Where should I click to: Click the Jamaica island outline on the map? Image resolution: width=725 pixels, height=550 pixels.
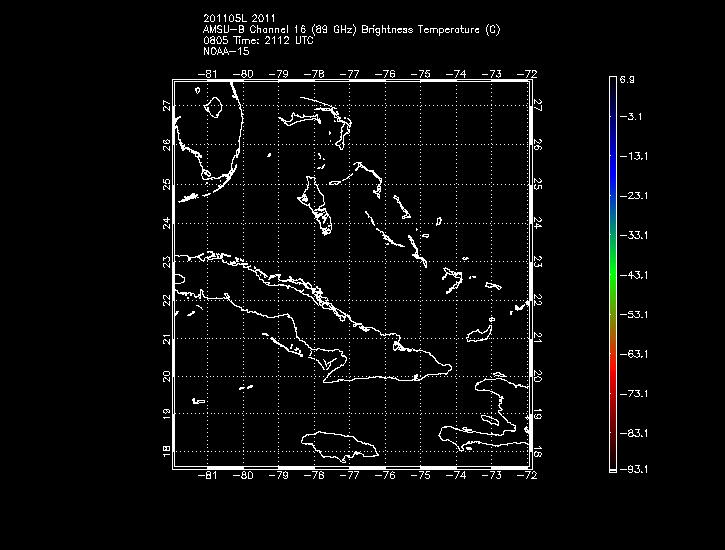click(340, 446)
